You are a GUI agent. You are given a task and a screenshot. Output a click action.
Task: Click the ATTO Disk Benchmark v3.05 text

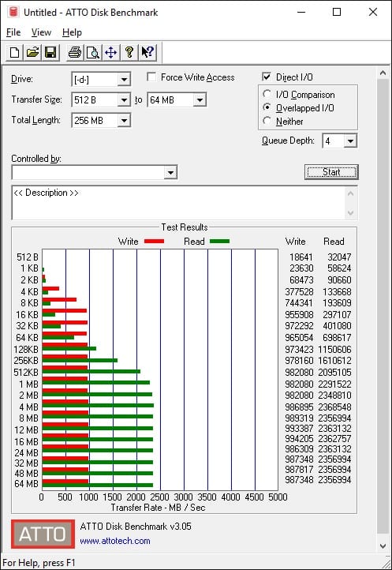pyautogui.click(x=136, y=526)
